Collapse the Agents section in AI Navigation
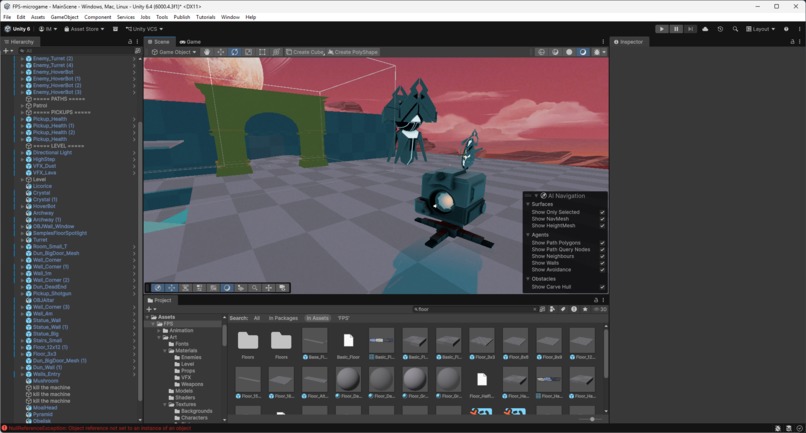 click(x=527, y=234)
